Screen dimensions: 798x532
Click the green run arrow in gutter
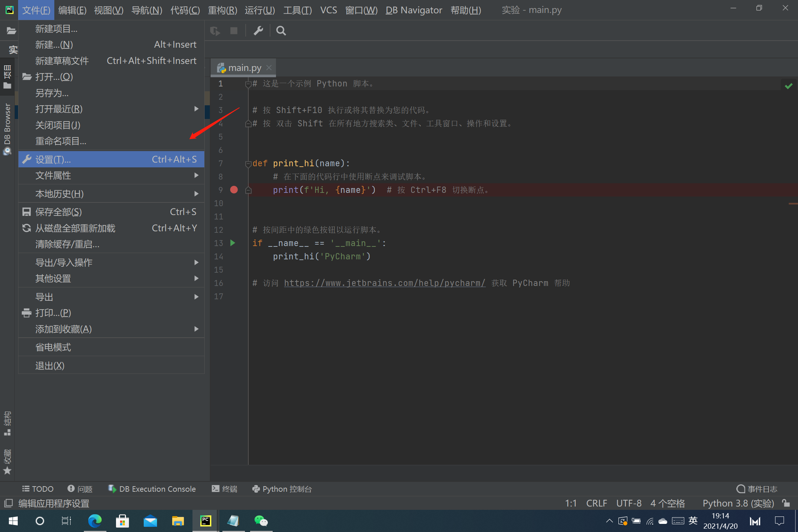pos(233,243)
